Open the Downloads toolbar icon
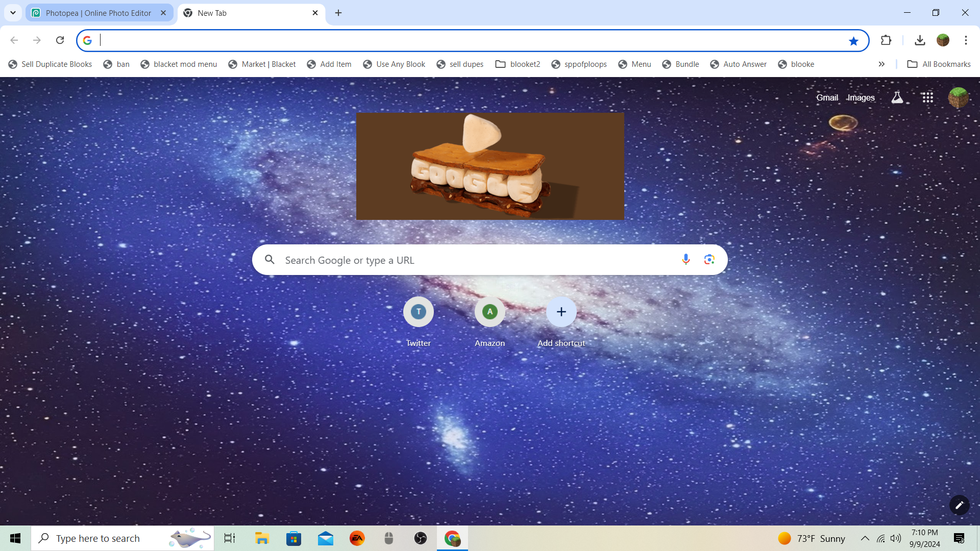980x551 pixels. coord(920,40)
